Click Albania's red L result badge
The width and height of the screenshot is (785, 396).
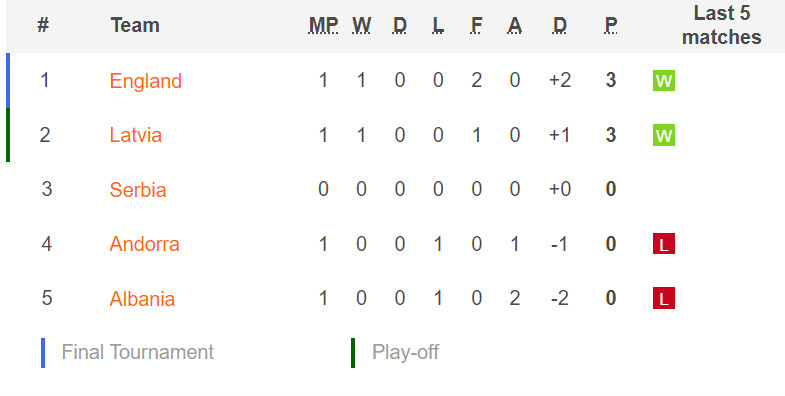point(664,298)
